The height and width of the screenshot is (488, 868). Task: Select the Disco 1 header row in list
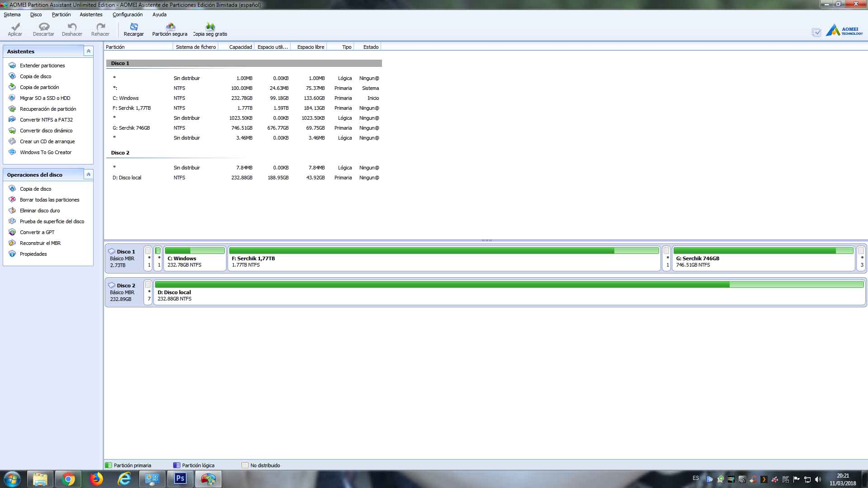(x=244, y=63)
